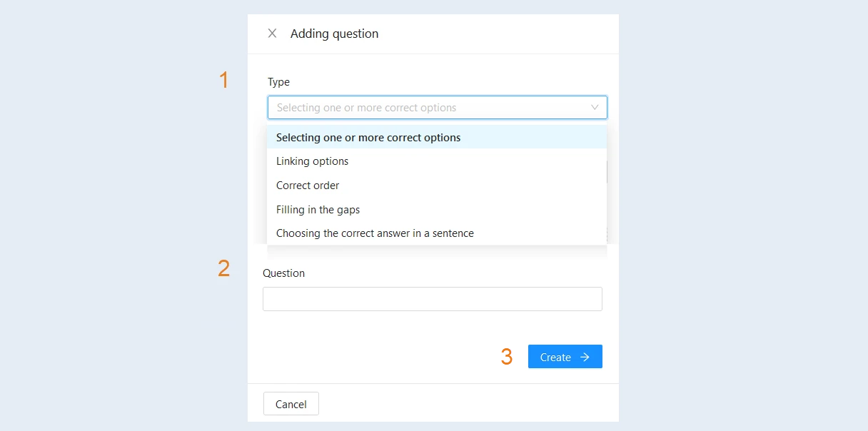Click the chevron arrow of Type dropdown
The image size is (868, 431).
595,108
